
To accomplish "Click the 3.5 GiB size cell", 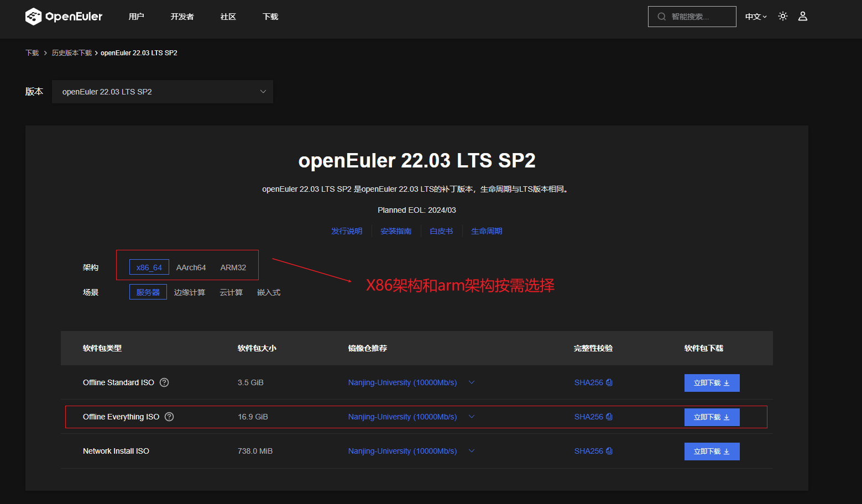I will pyautogui.click(x=250, y=382).
